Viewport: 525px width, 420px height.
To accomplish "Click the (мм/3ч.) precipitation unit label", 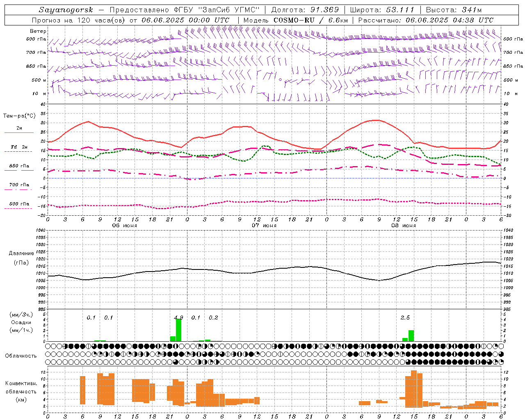I will click(21, 315).
